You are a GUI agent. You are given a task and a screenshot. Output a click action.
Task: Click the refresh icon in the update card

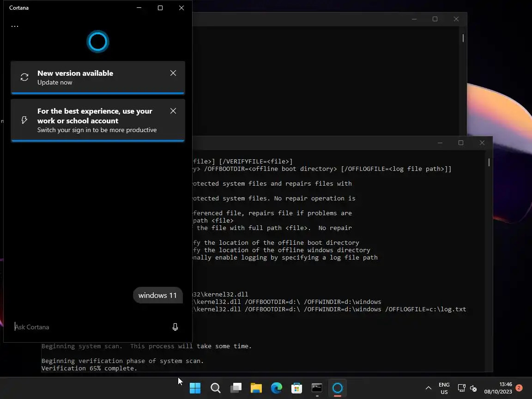coord(24,78)
